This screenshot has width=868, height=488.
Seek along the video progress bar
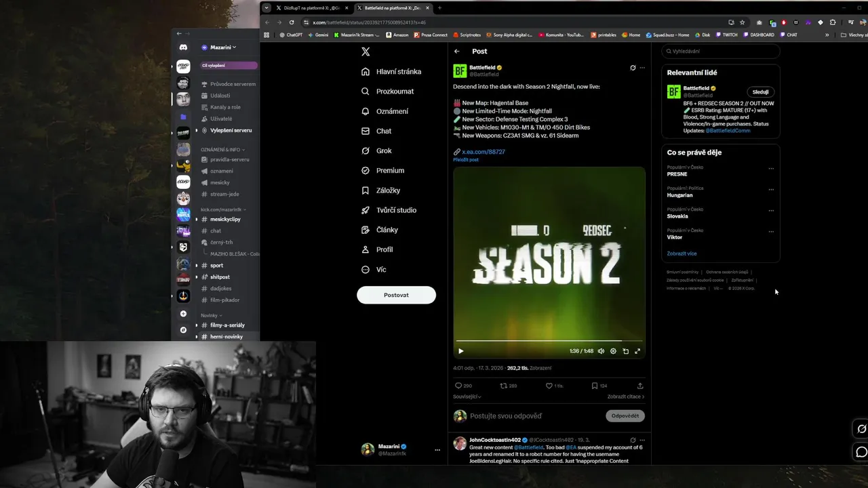point(549,340)
